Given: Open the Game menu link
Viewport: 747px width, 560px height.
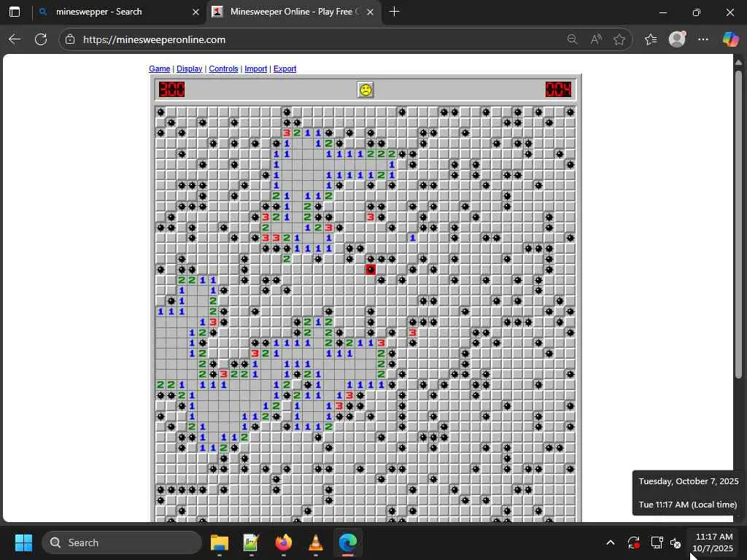Looking at the screenshot, I should click(159, 69).
